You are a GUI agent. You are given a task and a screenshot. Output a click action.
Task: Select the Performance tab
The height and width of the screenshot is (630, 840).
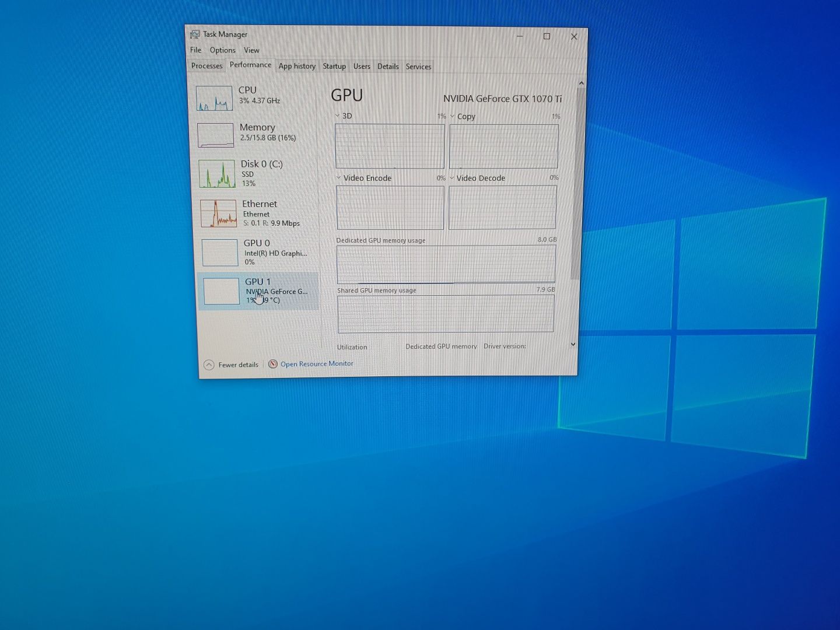point(250,65)
